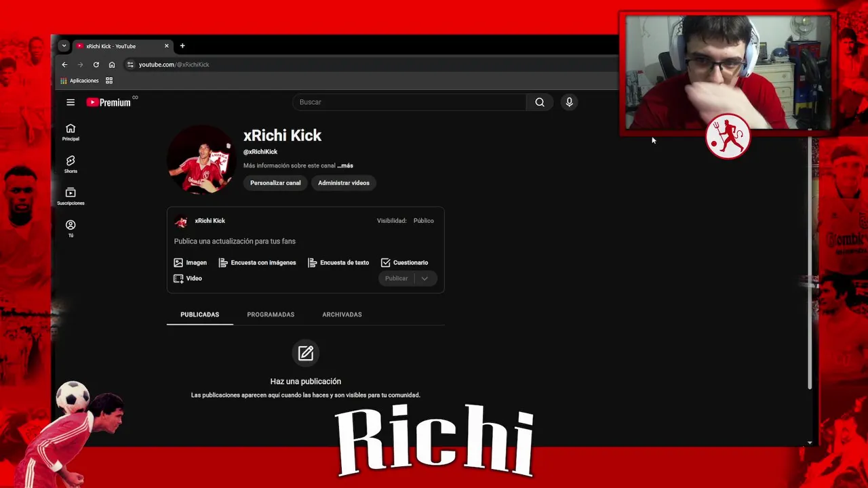Click the xRichi Kick channel title

(x=283, y=136)
